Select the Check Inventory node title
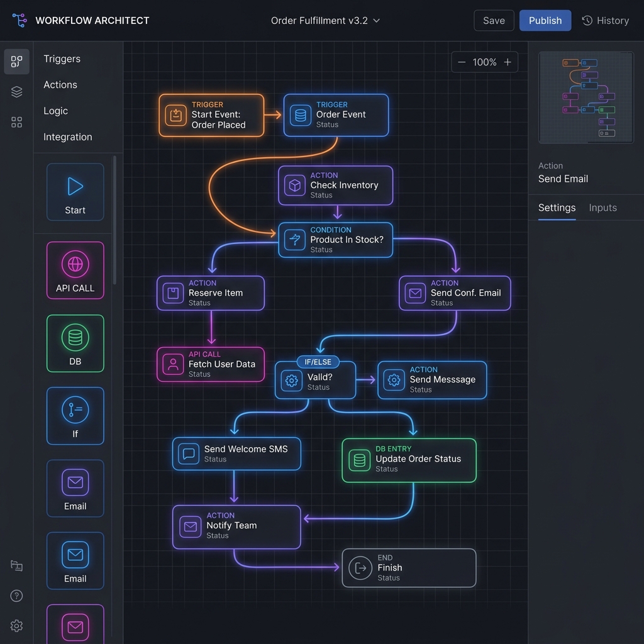 tap(344, 186)
